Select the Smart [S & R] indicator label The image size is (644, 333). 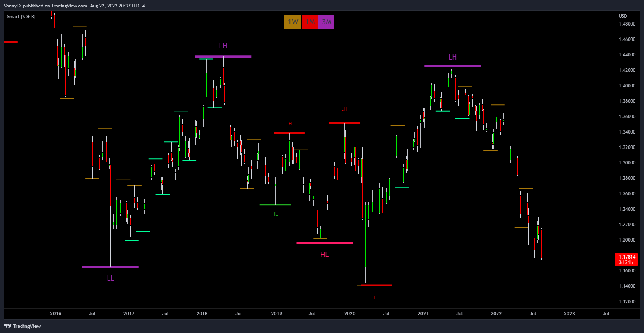click(21, 17)
